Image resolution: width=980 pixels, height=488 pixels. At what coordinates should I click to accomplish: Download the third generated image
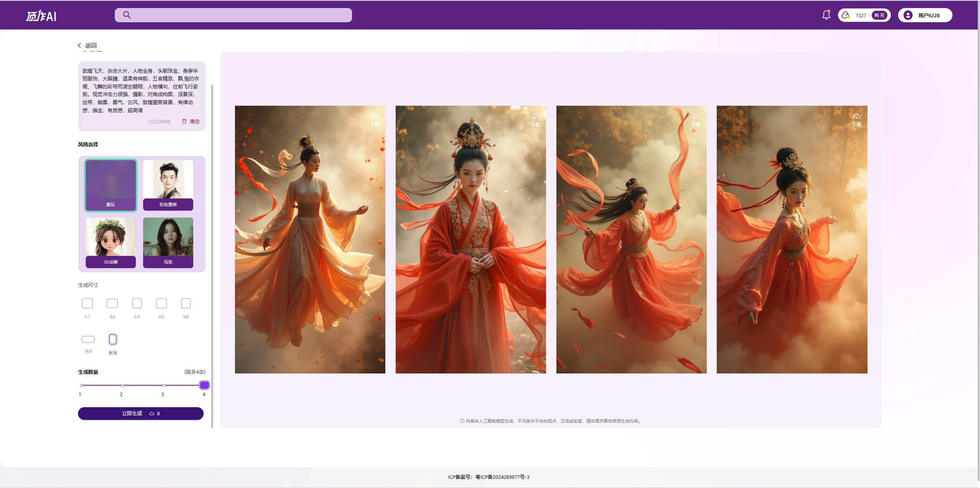click(696, 120)
